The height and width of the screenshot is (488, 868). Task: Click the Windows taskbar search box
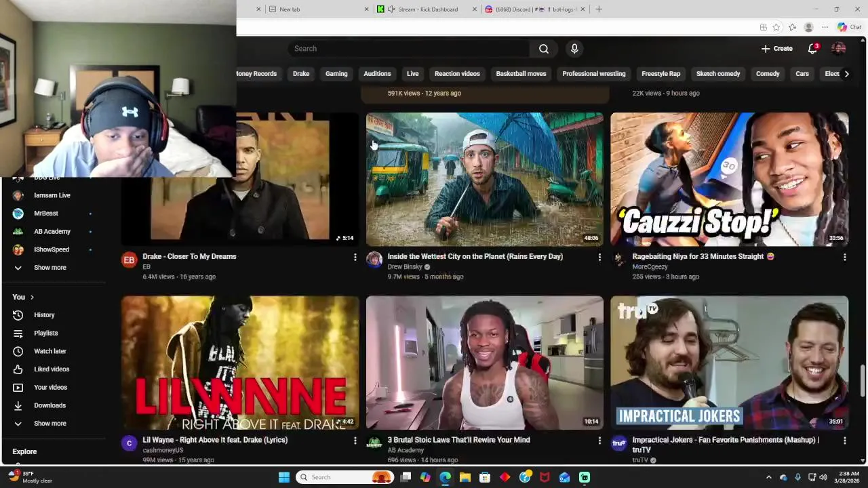pos(346,477)
